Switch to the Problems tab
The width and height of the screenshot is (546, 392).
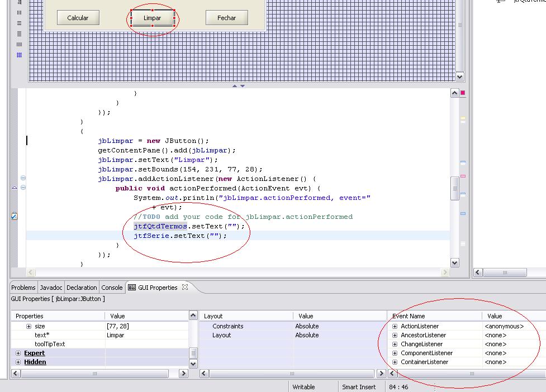23,287
